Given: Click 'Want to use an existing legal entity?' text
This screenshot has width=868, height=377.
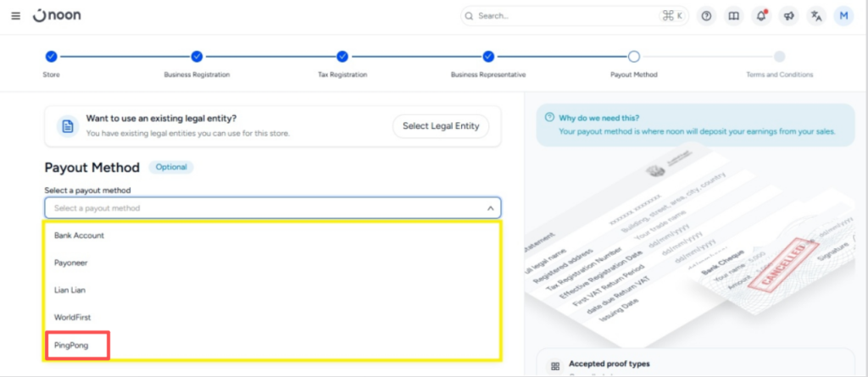Looking at the screenshot, I should (x=162, y=119).
